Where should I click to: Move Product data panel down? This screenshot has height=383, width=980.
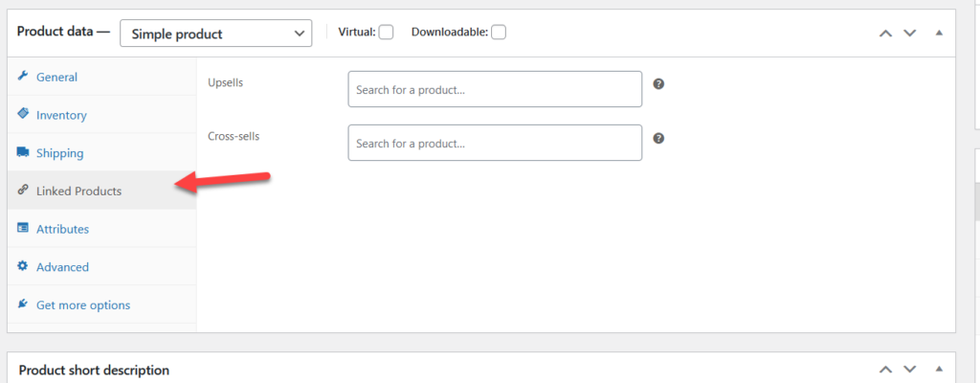[x=910, y=34]
